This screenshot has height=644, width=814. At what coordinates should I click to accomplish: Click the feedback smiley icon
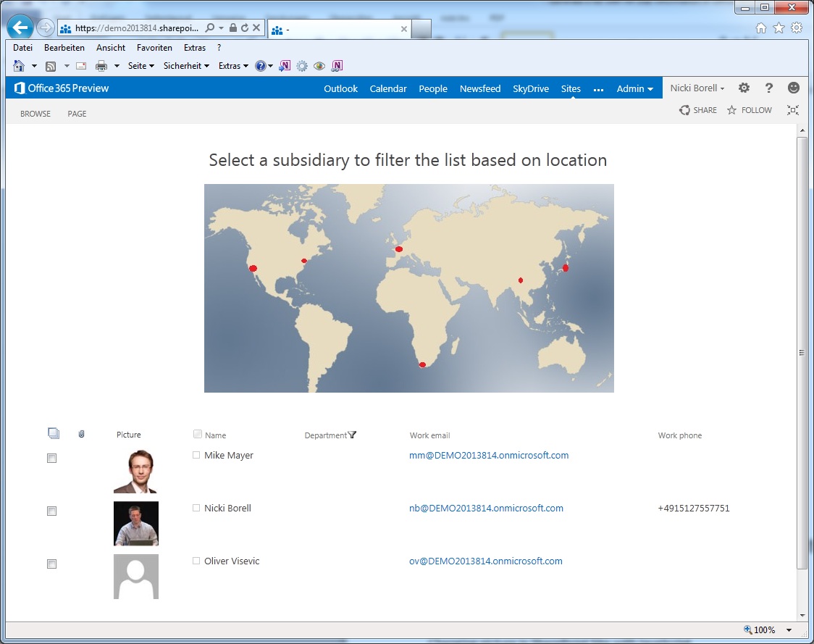pyautogui.click(x=793, y=88)
